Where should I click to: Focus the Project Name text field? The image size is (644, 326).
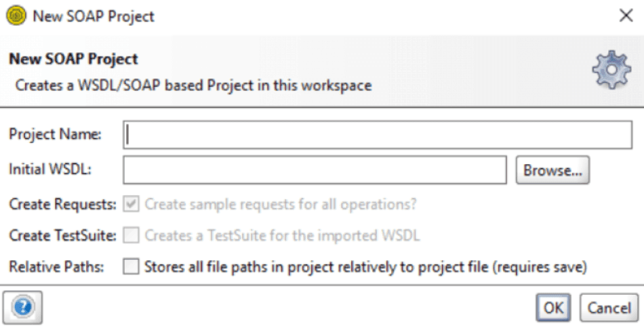(378, 135)
